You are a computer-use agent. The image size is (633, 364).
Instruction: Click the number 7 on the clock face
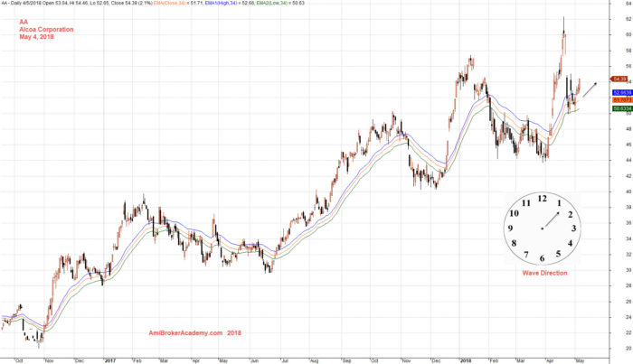click(x=526, y=255)
